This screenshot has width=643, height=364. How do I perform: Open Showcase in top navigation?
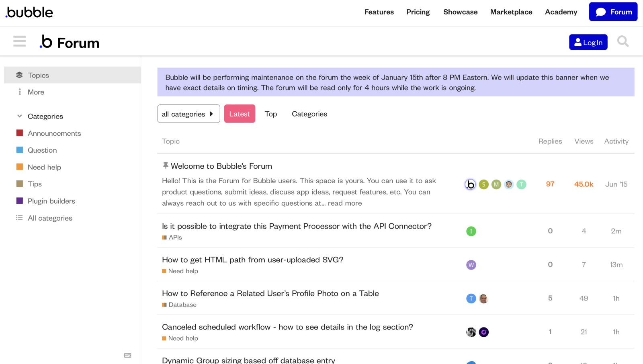coord(460,12)
